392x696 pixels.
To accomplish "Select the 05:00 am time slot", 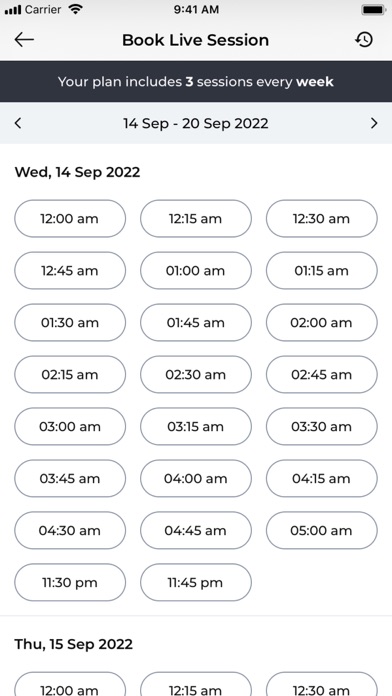I will (322, 530).
